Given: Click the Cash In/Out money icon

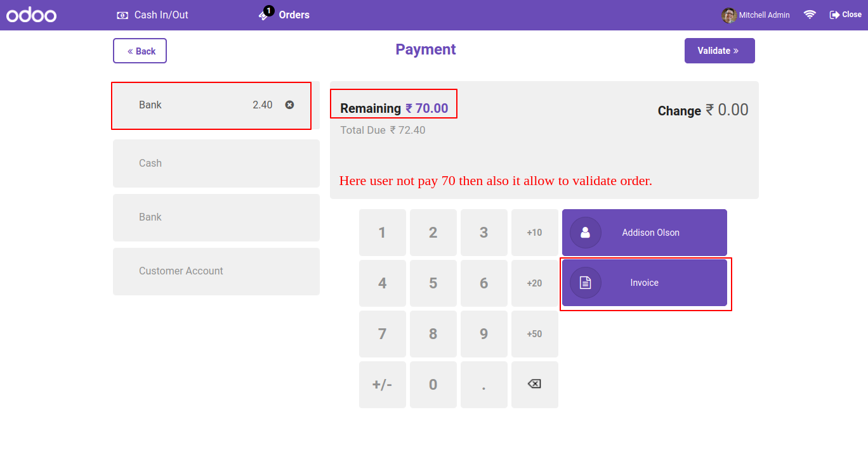Looking at the screenshot, I should [x=122, y=15].
